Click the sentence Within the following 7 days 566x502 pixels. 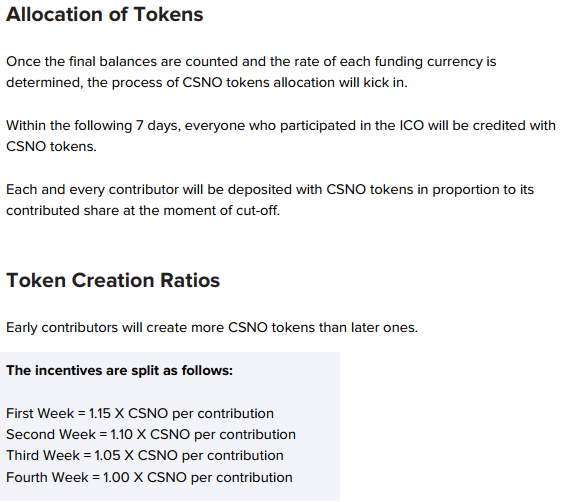coord(281,136)
